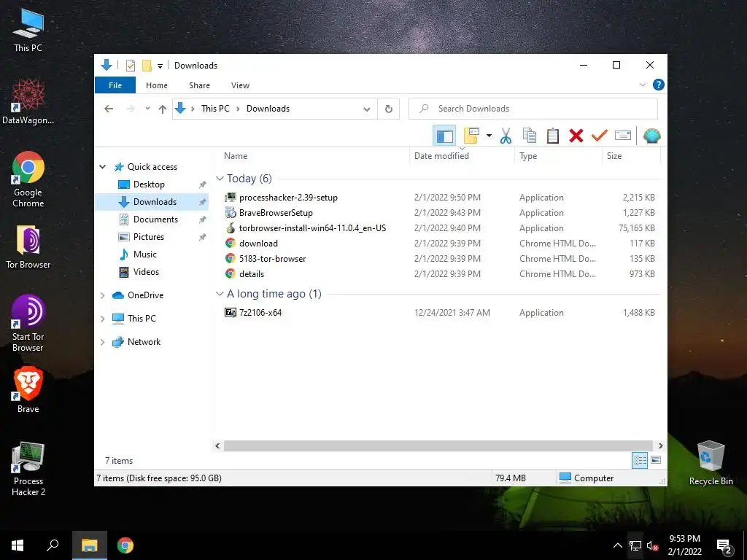Image resolution: width=747 pixels, height=560 pixels.
Task: Click the Rename icon in the toolbar
Action: click(x=623, y=136)
